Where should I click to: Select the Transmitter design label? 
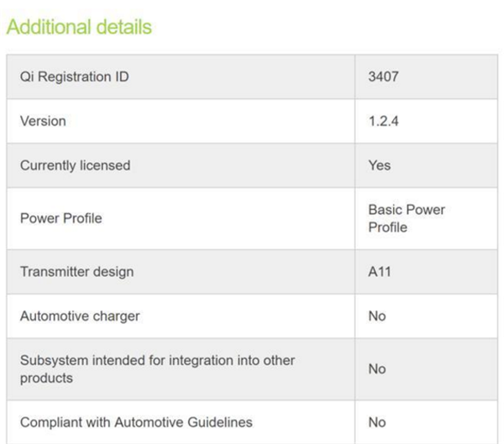point(76,272)
